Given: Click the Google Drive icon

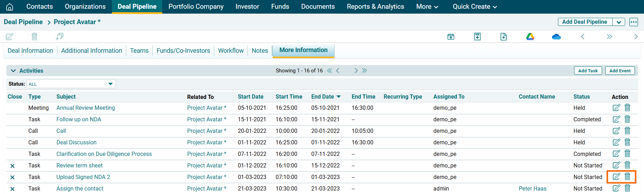Looking at the screenshot, I should click(x=530, y=37).
